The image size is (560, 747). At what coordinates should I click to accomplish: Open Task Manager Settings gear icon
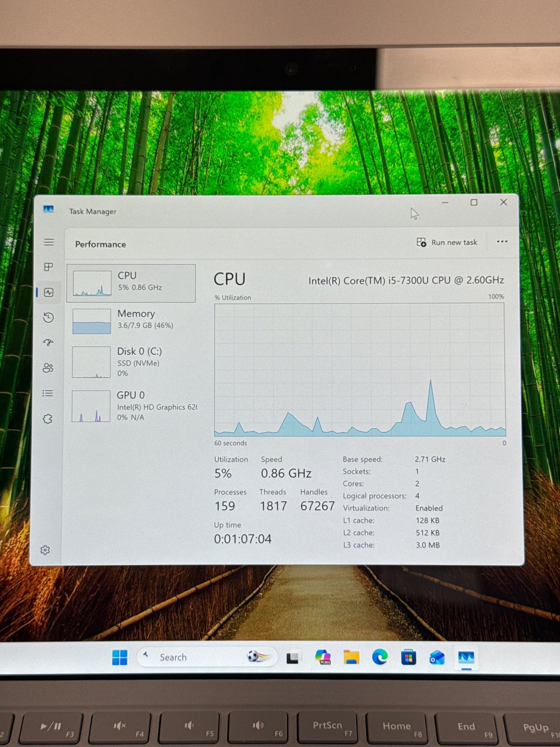45,550
